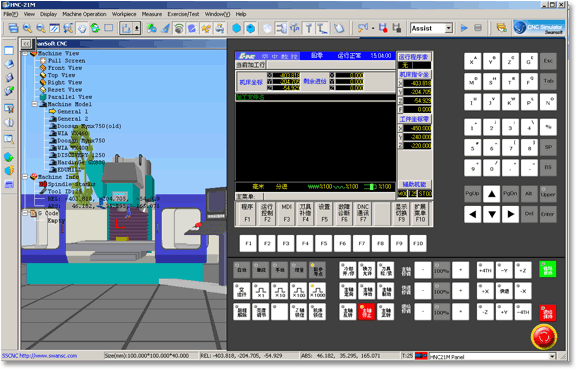Viewport: 582px width, 372px height.
Task: Click the zoom in magnifier toolbar icon
Action: click(27, 28)
